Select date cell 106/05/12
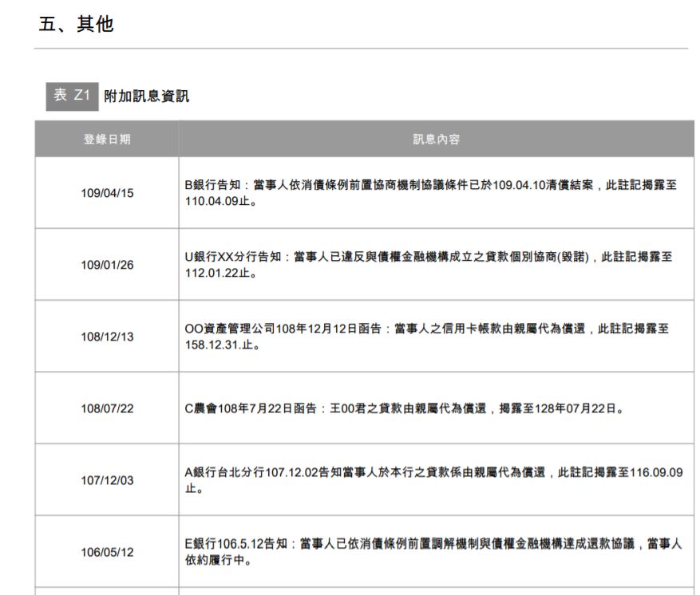The height and width of the screenshot is (595, 700). [107, 552]
